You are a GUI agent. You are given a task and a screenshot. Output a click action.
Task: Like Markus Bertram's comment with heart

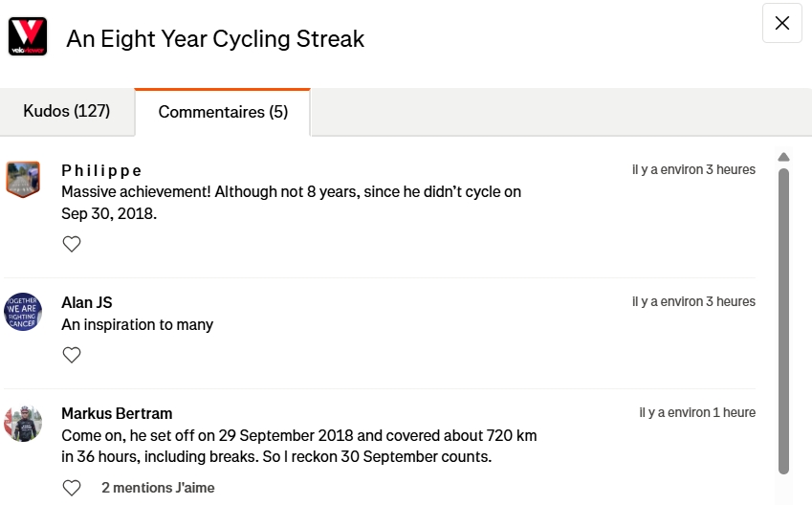(72, 488)
